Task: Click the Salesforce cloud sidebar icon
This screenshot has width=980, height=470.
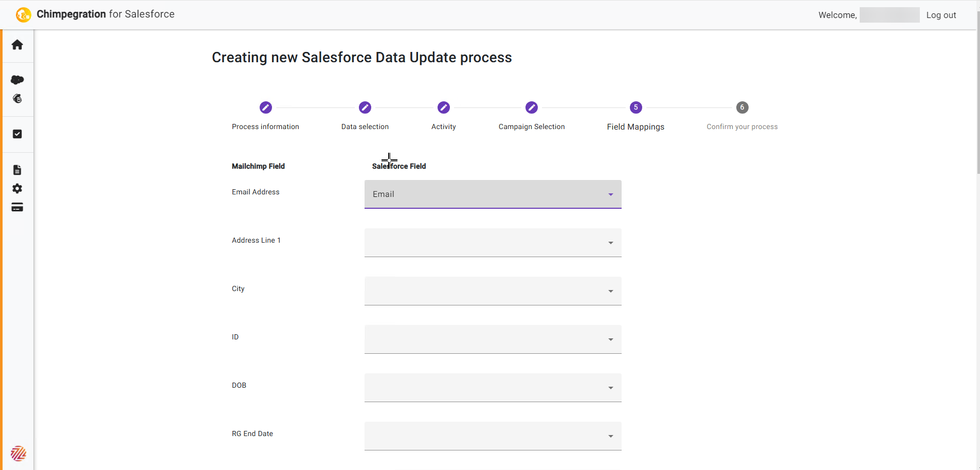Action: pyautogui.click(x=17, y=80)
